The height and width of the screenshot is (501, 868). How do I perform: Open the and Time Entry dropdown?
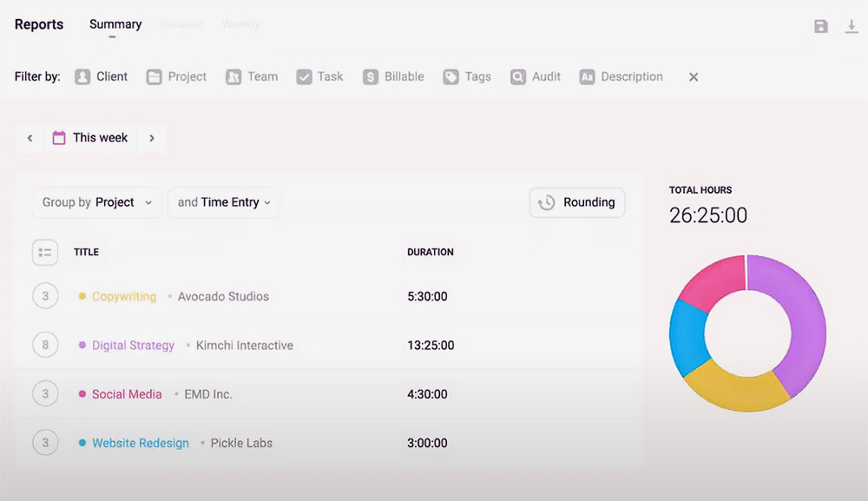pyautogui.click(x=224, y=202)
